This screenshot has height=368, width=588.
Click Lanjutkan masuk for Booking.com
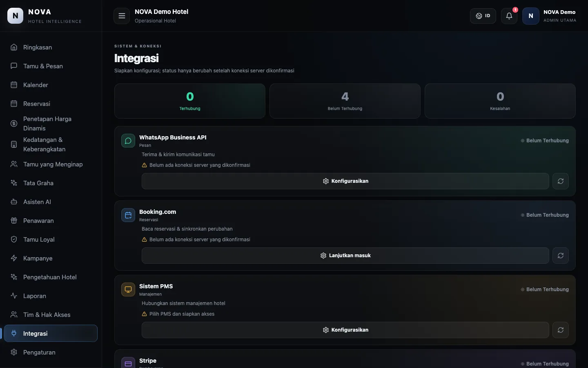[x=345, y=256]
